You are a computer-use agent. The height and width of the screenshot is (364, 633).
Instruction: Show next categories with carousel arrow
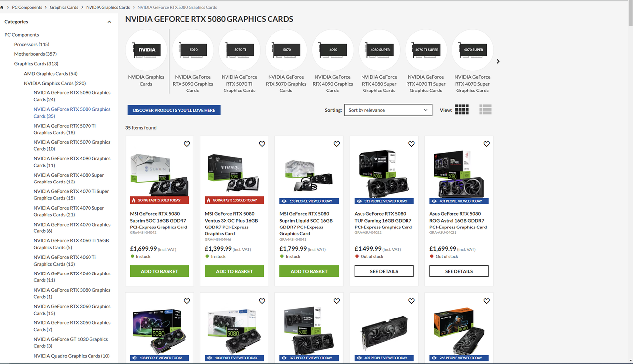tap(498, 61)
